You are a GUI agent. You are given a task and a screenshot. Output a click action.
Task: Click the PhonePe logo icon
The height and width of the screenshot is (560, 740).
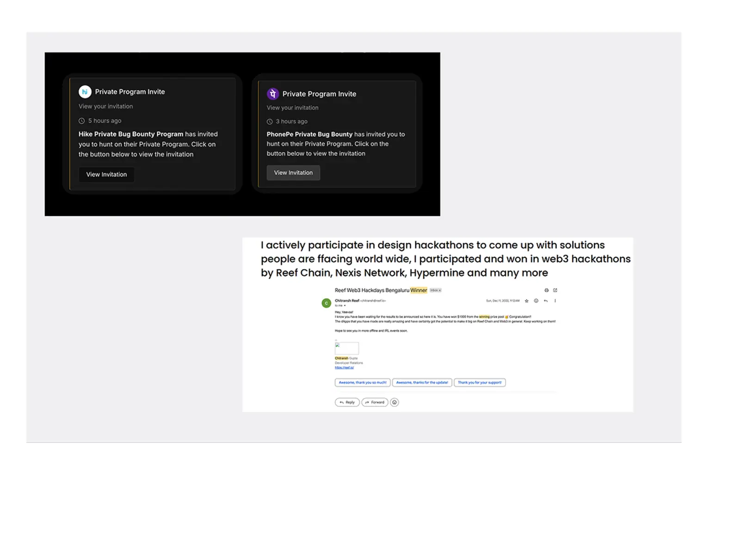click(273, 94)
